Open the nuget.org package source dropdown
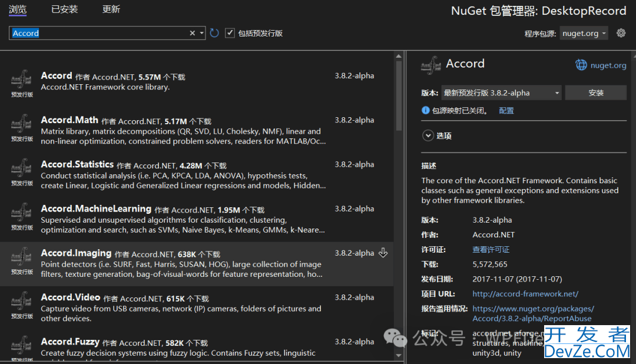 click(584, 33)
